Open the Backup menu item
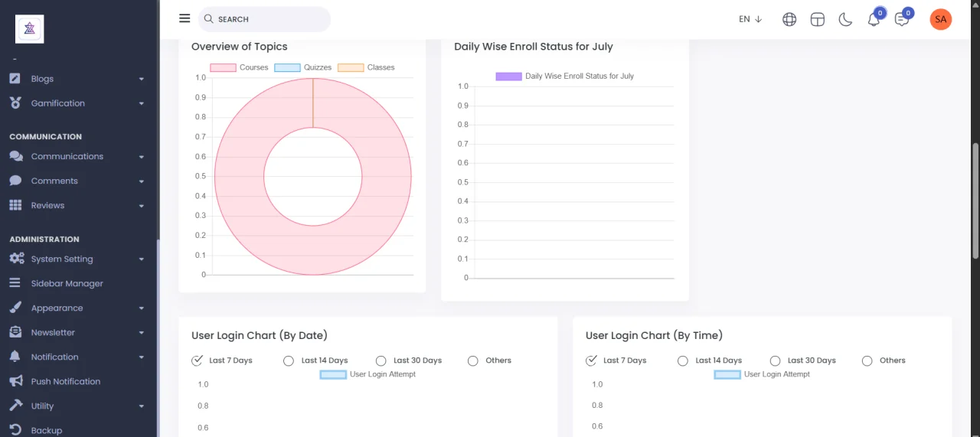 tap(77, 430)
